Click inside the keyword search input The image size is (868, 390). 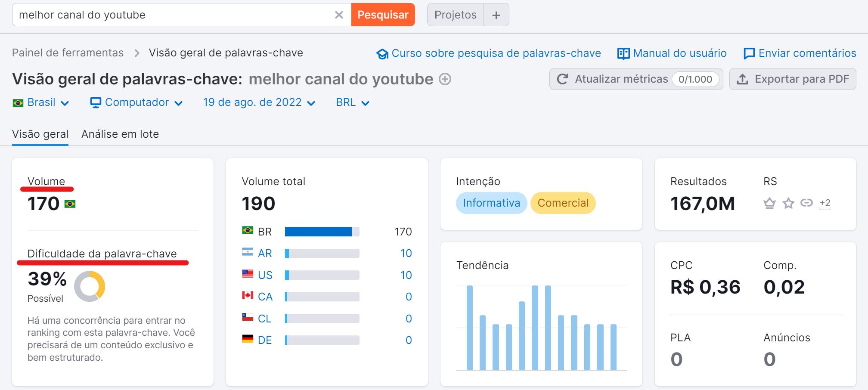coord(172,14)
